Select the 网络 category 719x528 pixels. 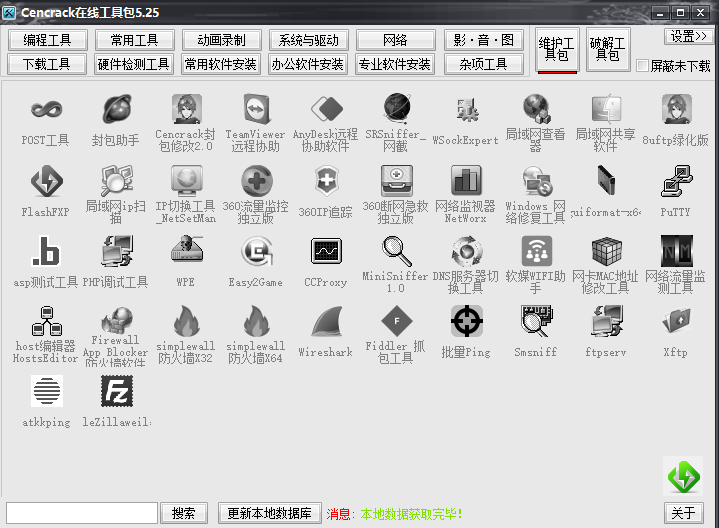395,40
